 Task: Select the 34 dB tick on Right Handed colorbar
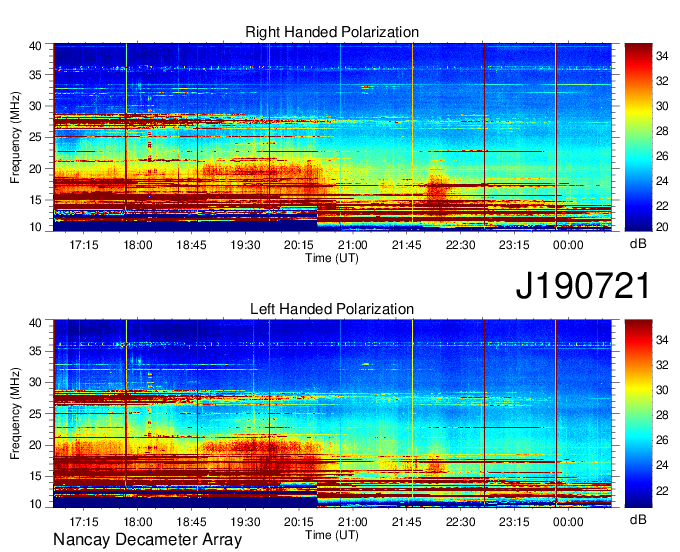662,56
